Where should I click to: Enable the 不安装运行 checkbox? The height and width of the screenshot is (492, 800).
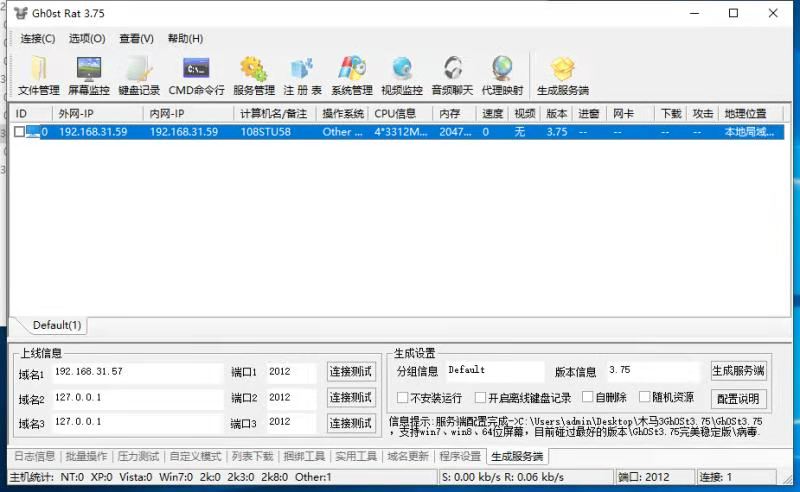[402, 397]
